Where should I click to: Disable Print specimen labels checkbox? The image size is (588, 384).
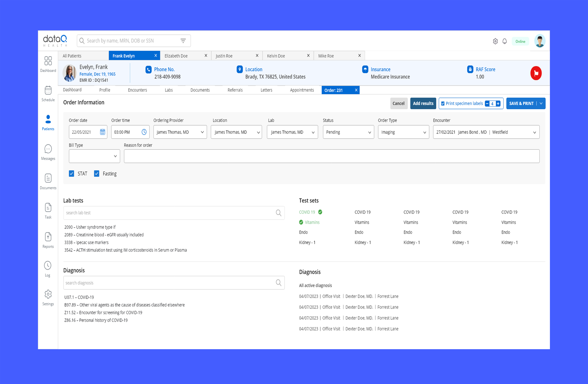click(443, 104)
